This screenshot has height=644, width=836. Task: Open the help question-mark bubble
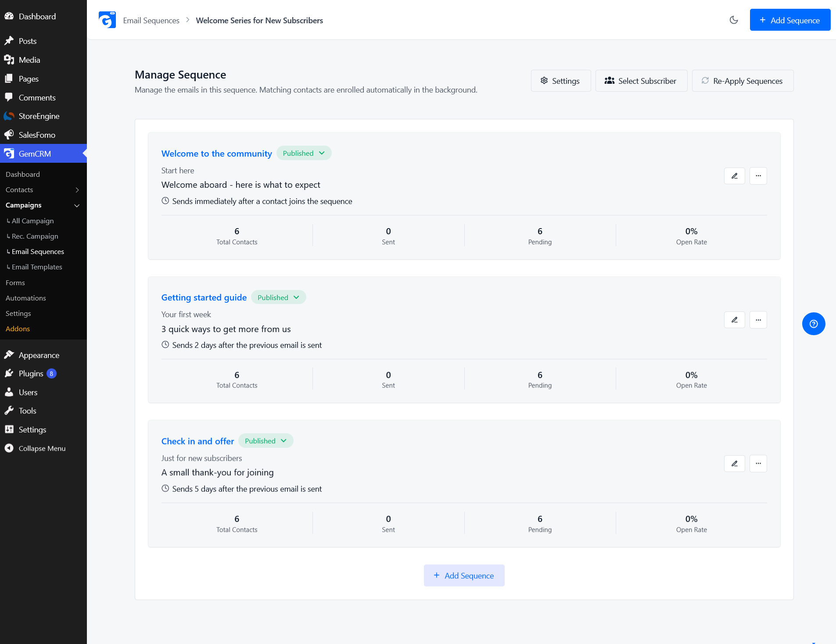tap(814, 324)
